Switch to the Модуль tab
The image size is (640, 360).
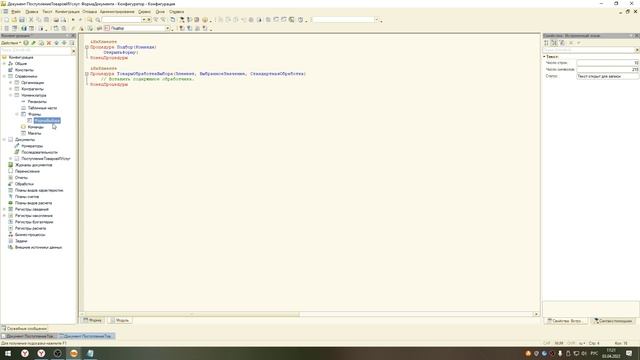coord(120,320)
